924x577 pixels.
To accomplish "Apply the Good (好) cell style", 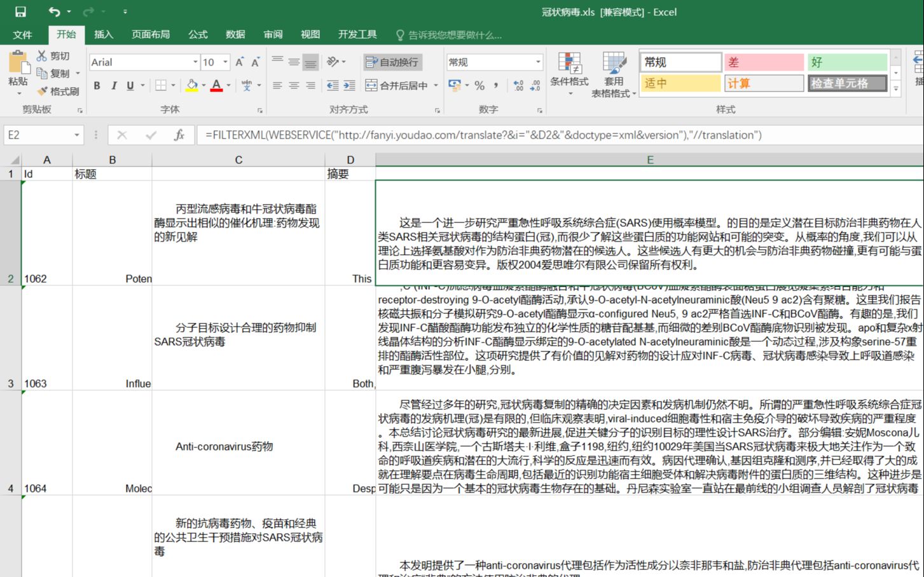I will pyautogui.click(x=847, y=62).
